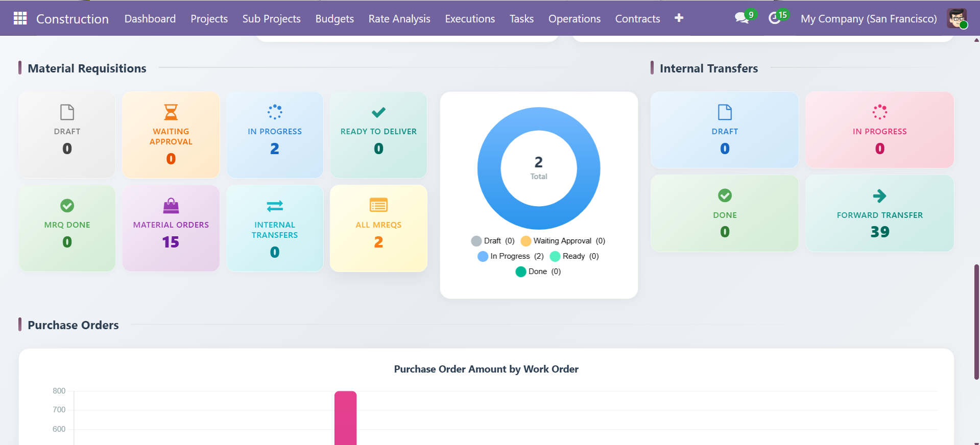
Task: Click the Done legend color swatch
Action: click(x=520, y=271)
